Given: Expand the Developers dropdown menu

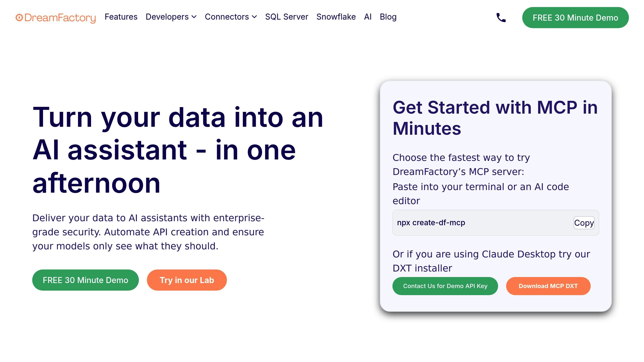Looking at the screenshot, I should 171,17.
